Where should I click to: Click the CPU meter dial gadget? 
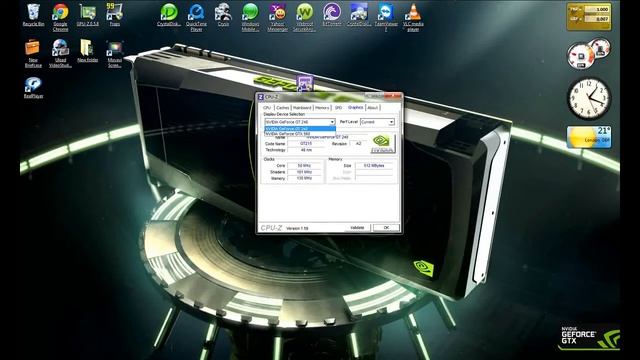(581, 56)
